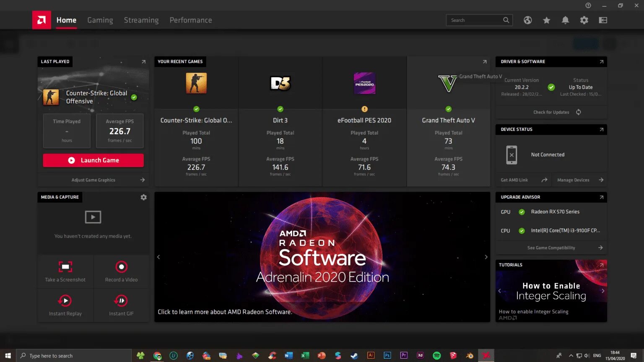Click the Dirt 3 game icon
Image resolution: width=644 pixels, height=362 pixels.
pyautogui.click(x=280, y=83)
